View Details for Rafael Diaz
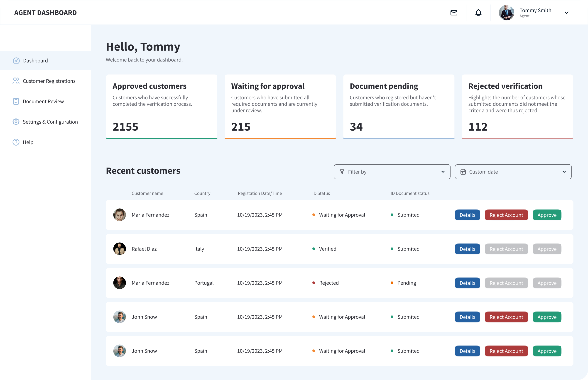 [x=467, y=249]
